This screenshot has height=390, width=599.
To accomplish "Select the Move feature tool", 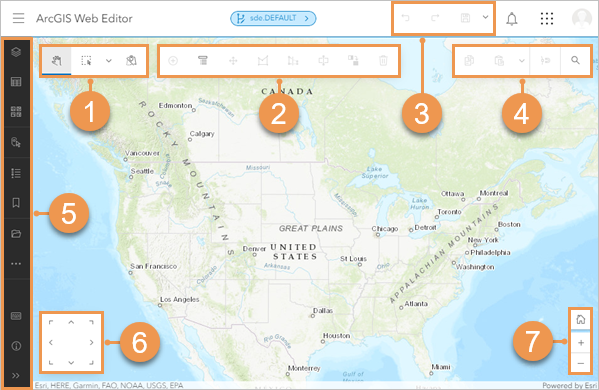I will pos(233,61).
